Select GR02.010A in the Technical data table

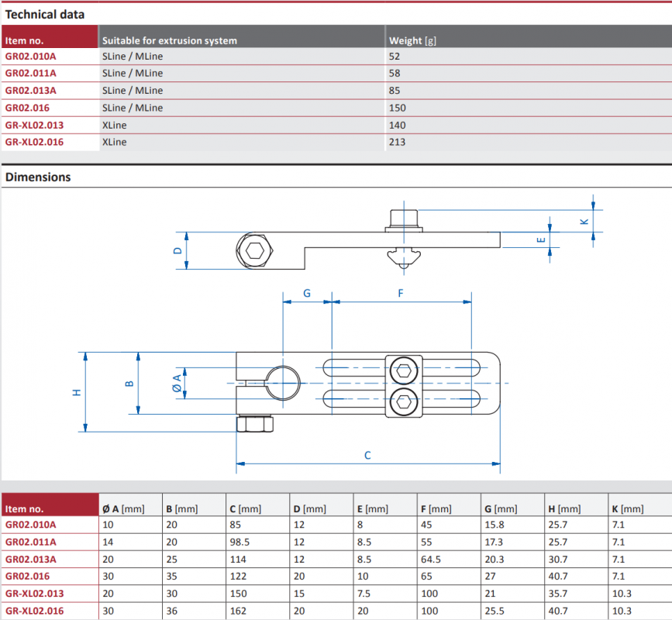point(30,56)
